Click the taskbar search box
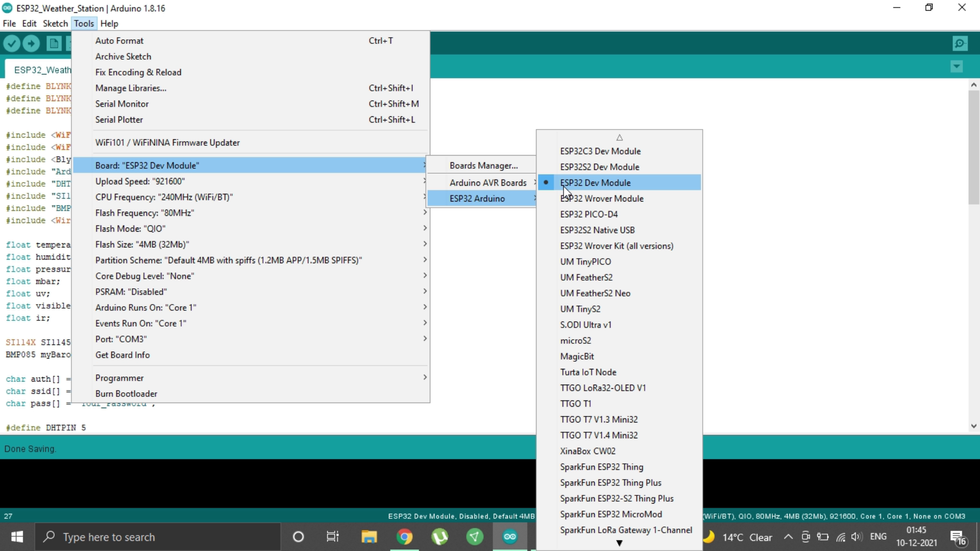The height and width of the screenshot is (551, 980). point(157,537)
